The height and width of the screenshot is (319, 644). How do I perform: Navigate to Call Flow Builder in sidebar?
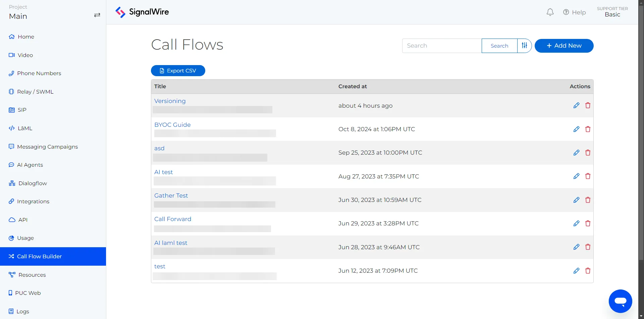click(x=39, y=256)
